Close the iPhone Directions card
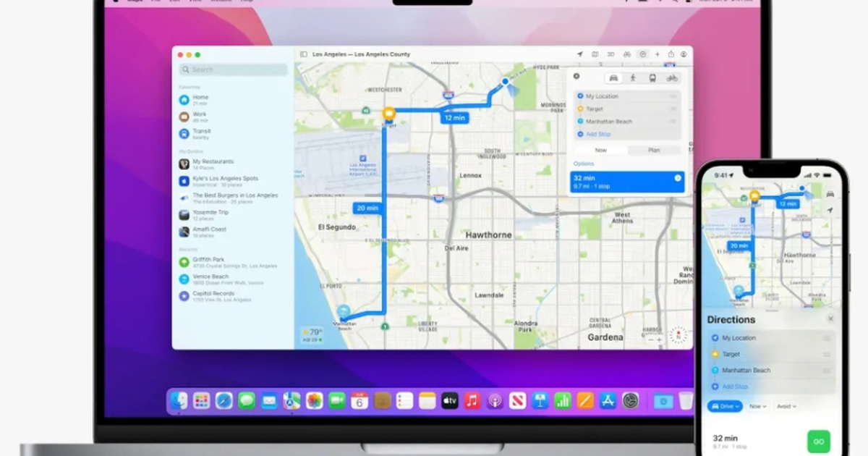 [830, 319]
